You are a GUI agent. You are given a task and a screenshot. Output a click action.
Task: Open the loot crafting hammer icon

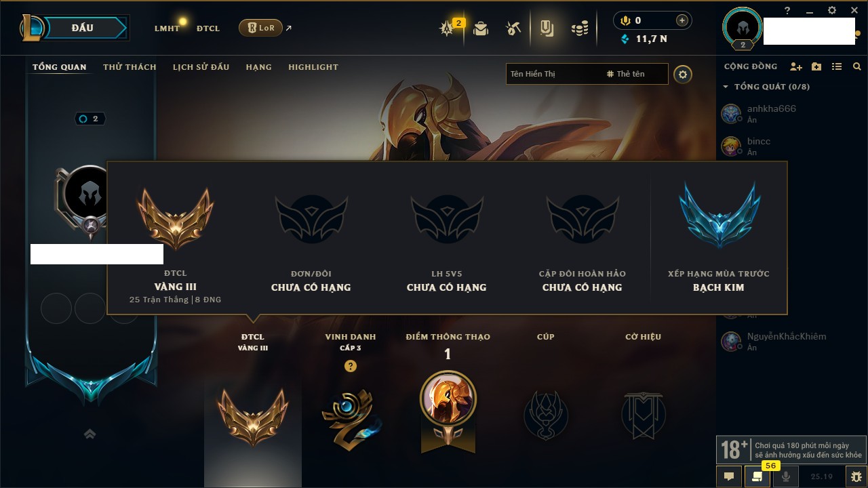tap(513, 28)
